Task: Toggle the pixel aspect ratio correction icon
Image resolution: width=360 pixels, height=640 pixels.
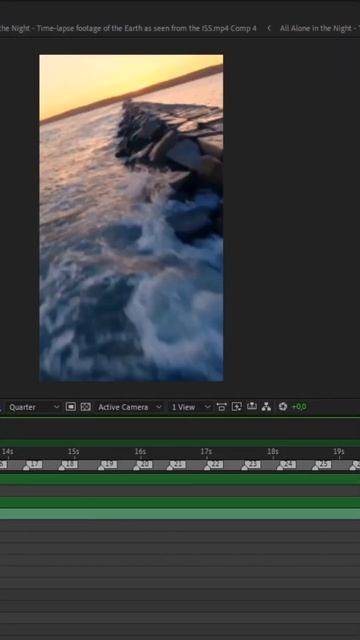Action: click(221, 407)
